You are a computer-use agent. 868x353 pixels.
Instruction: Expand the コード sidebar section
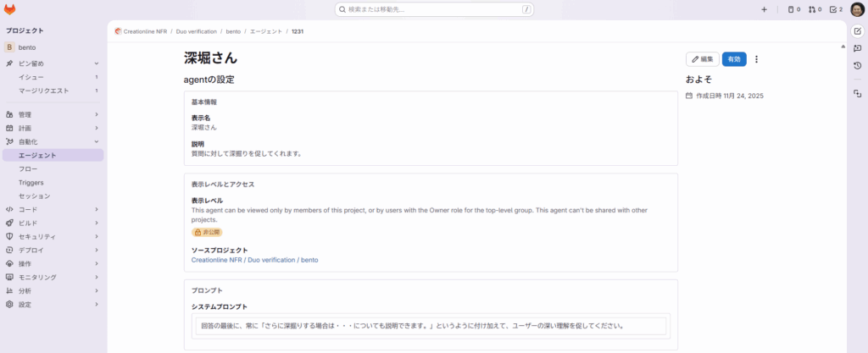point(51,209)
